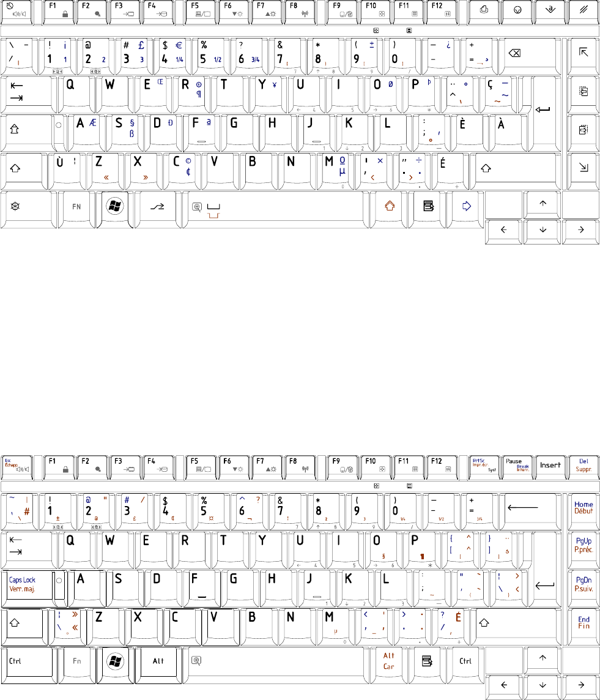Click the Print Screen icon key after F12

coord(484,12)
